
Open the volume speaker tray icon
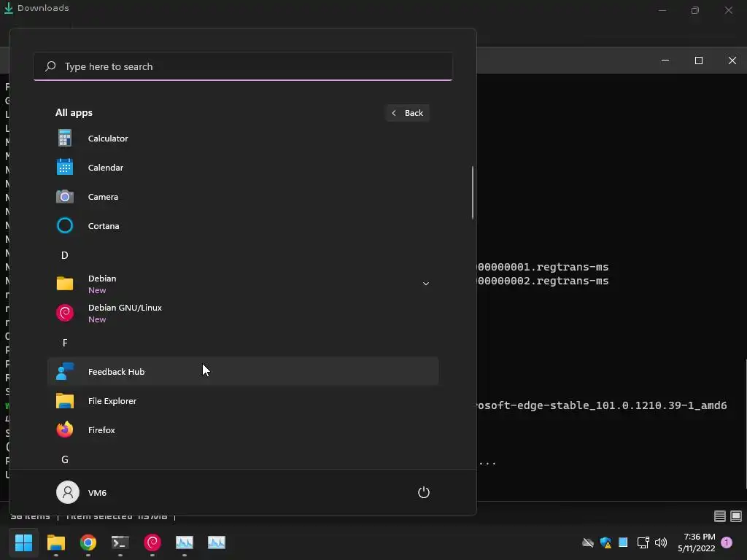click(661, 542)
